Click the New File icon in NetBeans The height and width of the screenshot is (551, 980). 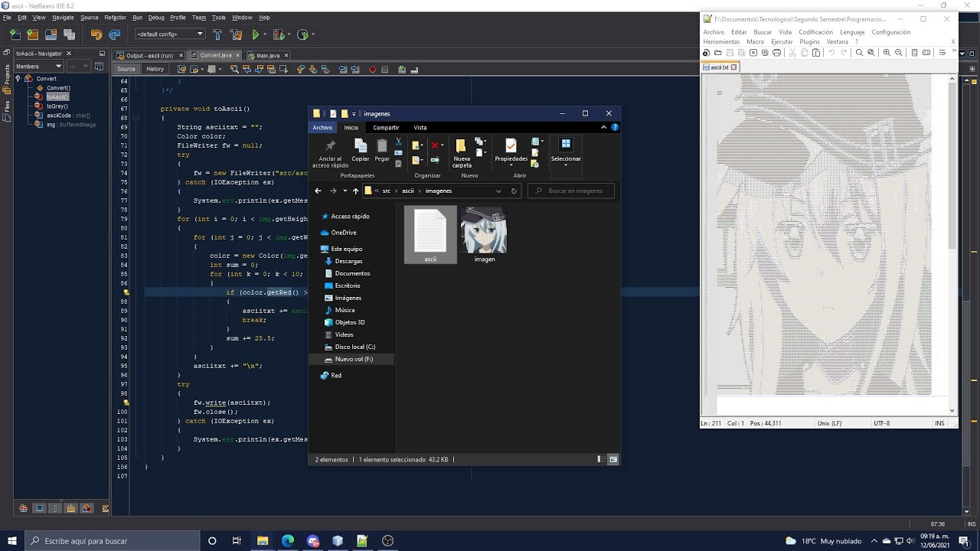coord(15,34)
